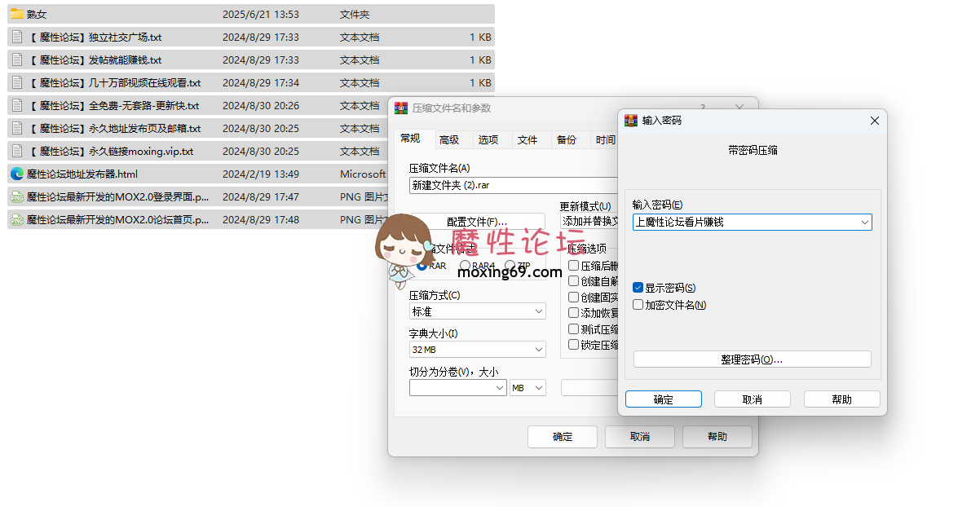
Task: Tick the 创建固实 option checkbox
Action: tap(574, 298)
